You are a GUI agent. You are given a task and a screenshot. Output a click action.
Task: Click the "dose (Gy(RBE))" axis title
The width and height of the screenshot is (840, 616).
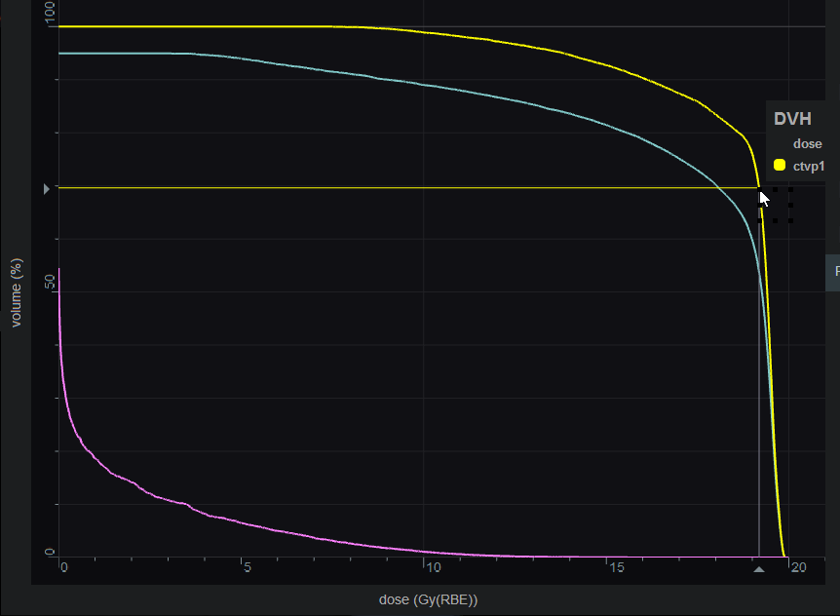(x=429, y=598)
